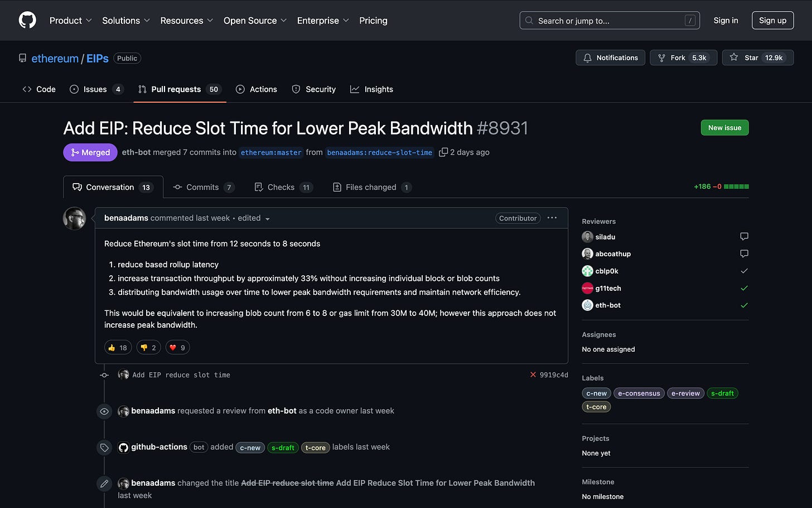Click siladu's review comment icon

[744, 237]
